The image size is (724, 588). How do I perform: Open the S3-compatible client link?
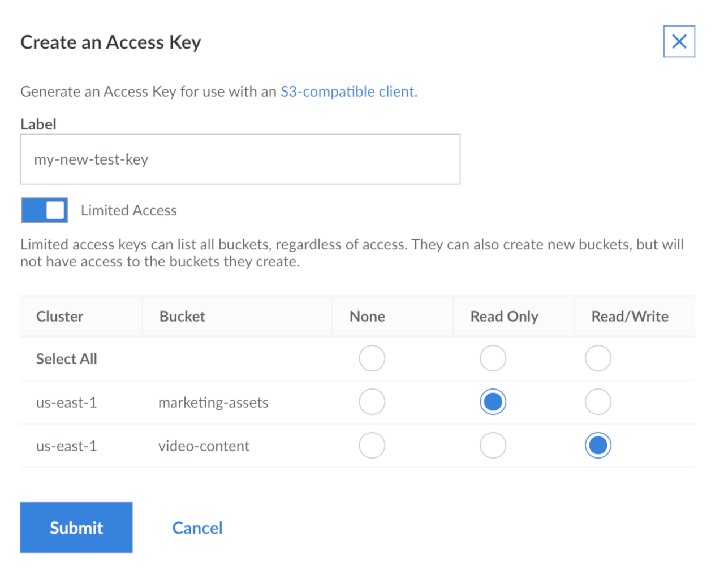point(347,91)
